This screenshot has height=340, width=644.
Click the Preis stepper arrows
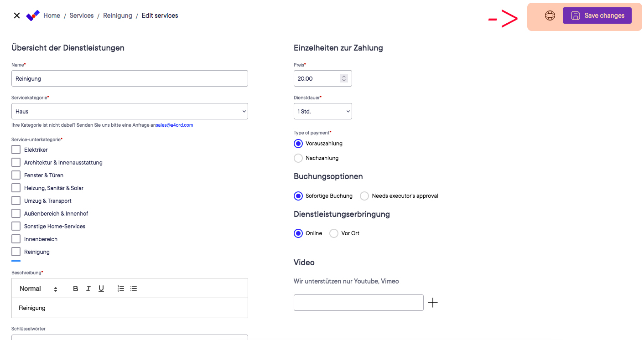coord(344,78)
